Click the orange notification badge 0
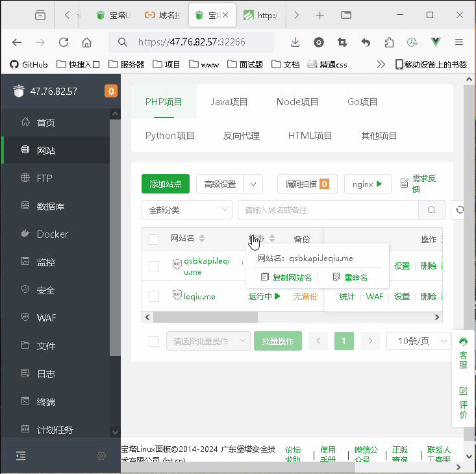476x474 pixels. (x=111, y=91)
